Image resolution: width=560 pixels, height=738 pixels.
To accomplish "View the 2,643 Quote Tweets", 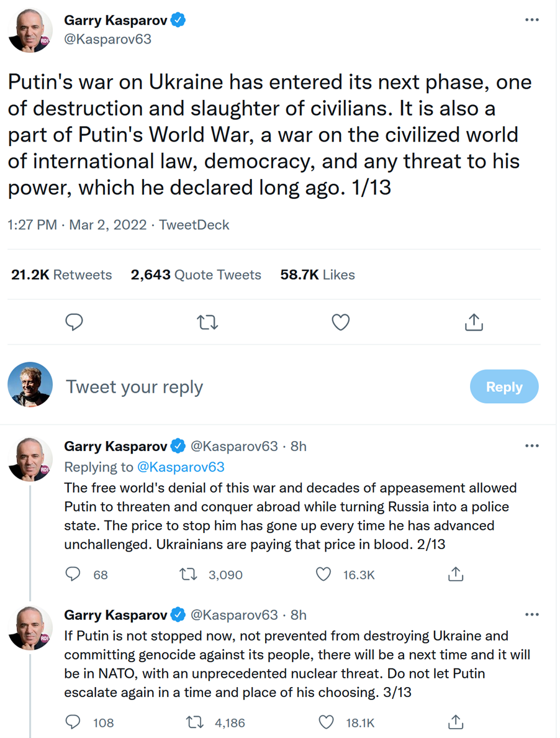I will (196, 275).
